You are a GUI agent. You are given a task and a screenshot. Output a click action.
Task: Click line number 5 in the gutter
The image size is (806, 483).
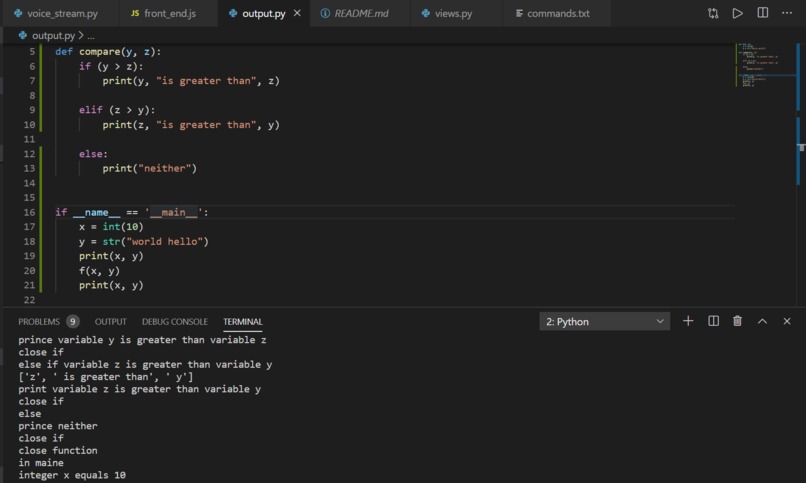pyautogui.click(x=32, y=51)
